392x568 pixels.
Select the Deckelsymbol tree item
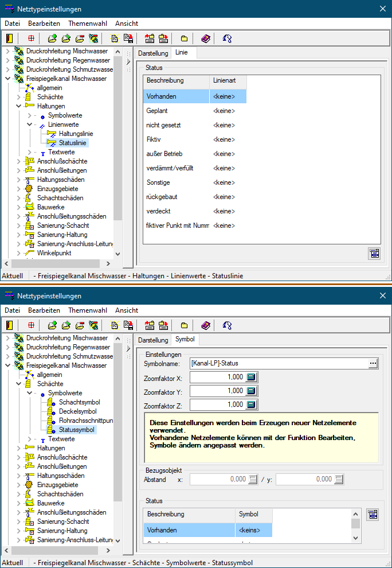click(77, 411)
